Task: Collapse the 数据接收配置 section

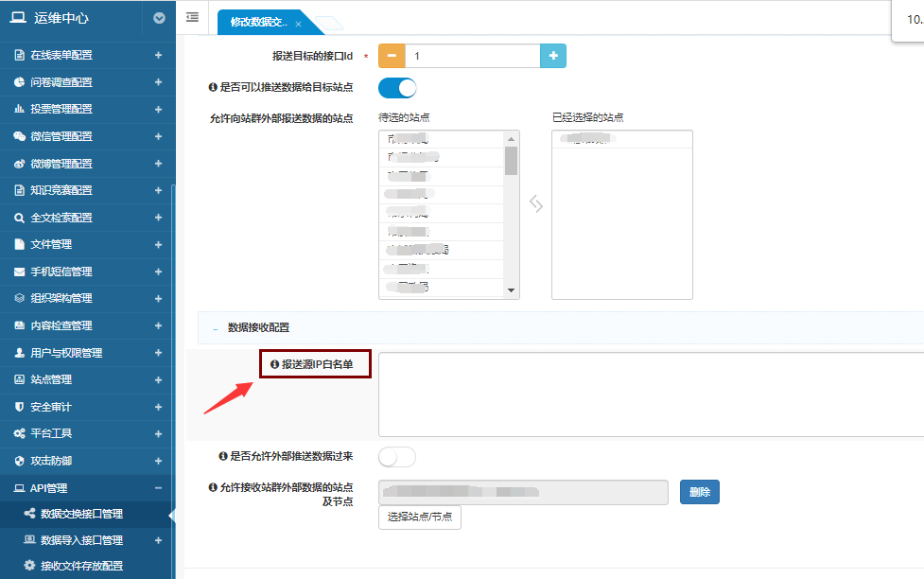Action: point(216,328)
